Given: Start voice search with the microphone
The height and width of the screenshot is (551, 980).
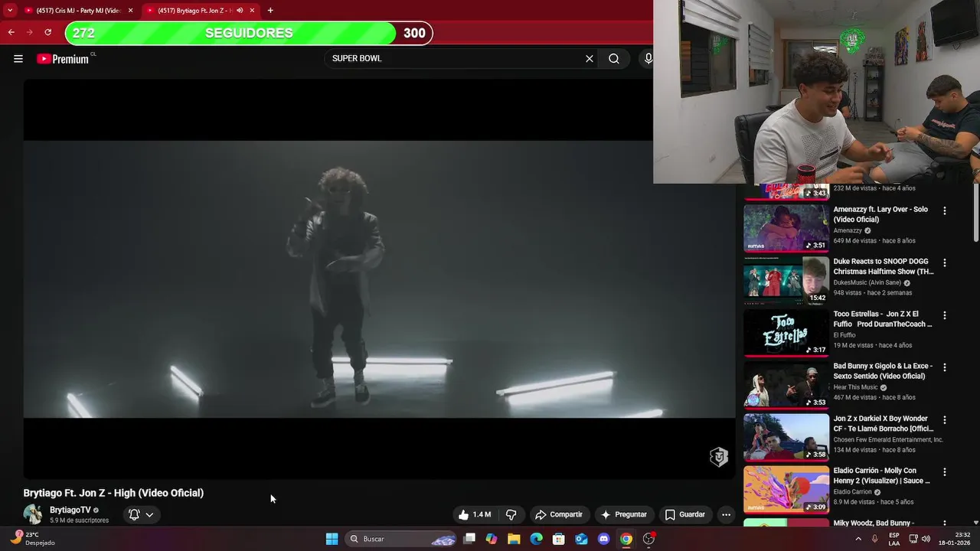Looking at the screenshot, I should pos(648,59).
